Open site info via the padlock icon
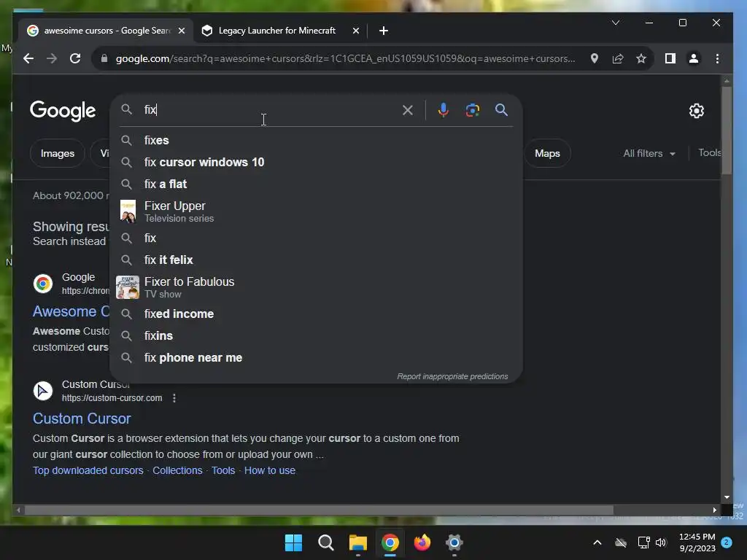747x560 pixels. [104, 58]
